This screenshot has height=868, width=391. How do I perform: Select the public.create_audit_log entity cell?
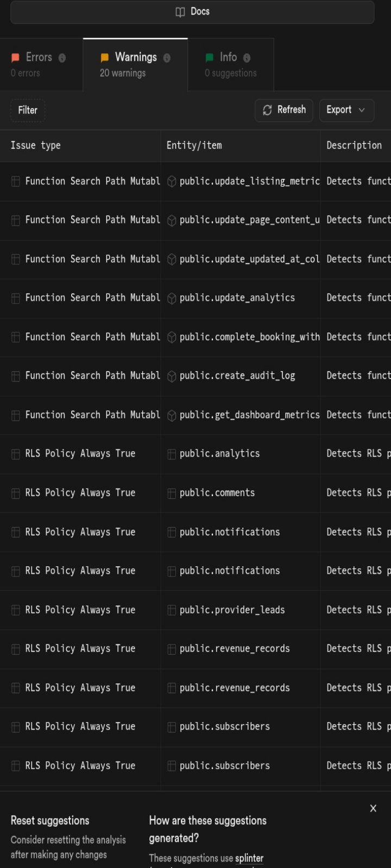(241, 376)
